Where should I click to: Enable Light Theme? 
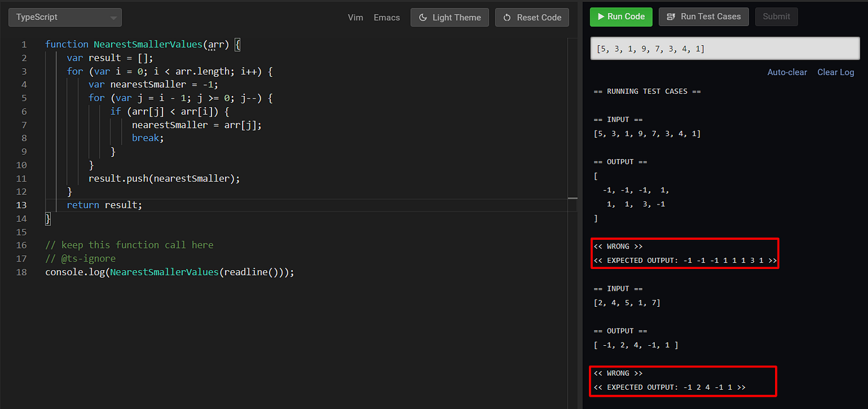pyautogui.click(x=449, y=17)
